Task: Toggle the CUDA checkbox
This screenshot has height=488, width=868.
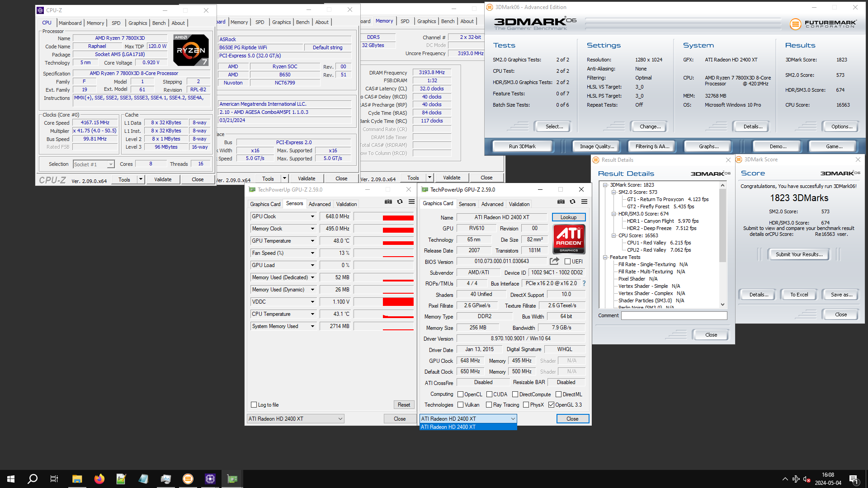Action: pyautogui.click(x=489, y=394)
